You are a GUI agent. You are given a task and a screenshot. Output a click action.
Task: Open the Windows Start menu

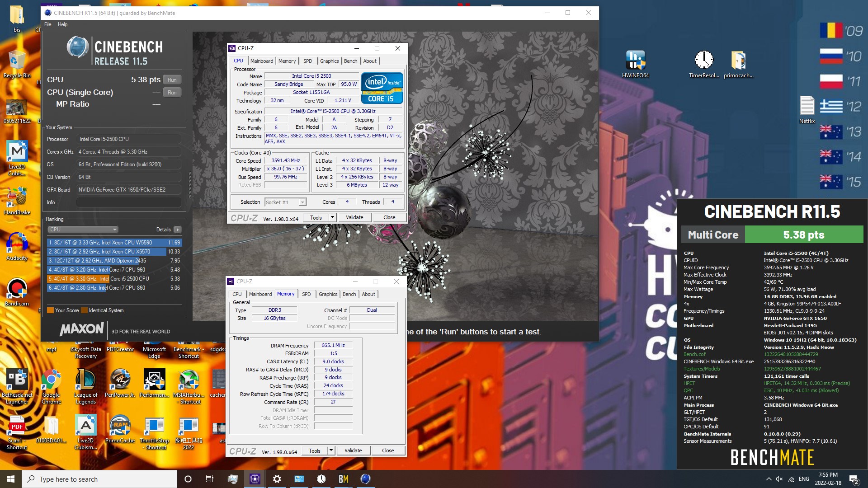tap(11, 479)
